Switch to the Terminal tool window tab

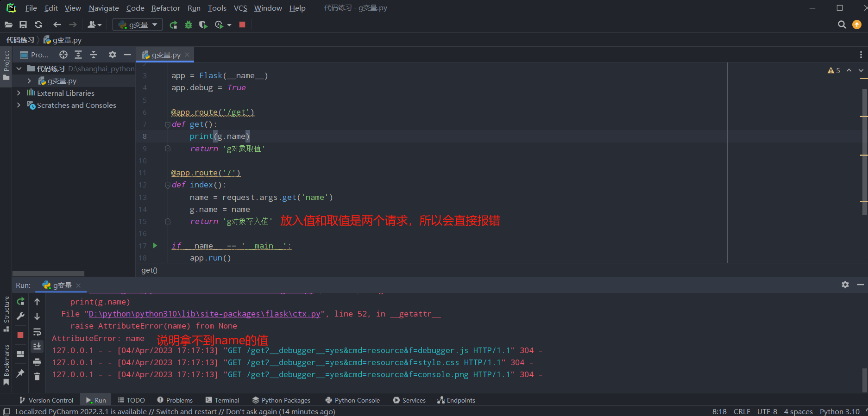point(222,400)
